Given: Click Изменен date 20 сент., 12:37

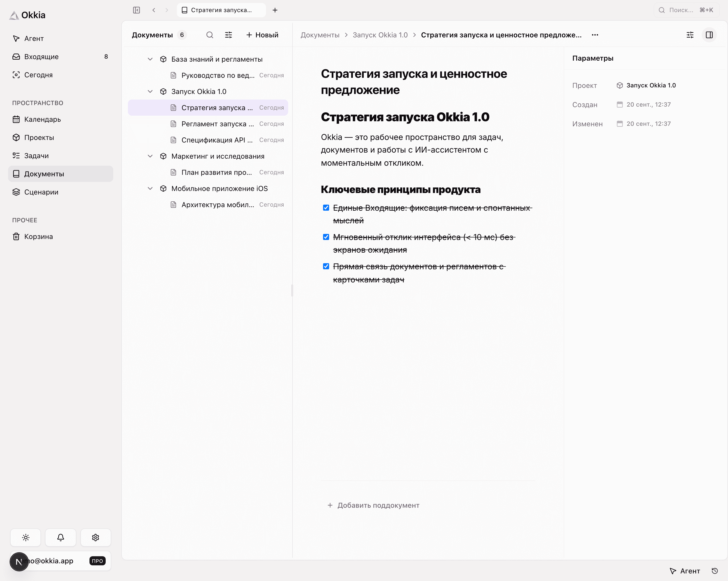Looking at the screenshot, I should coord(644,124).
